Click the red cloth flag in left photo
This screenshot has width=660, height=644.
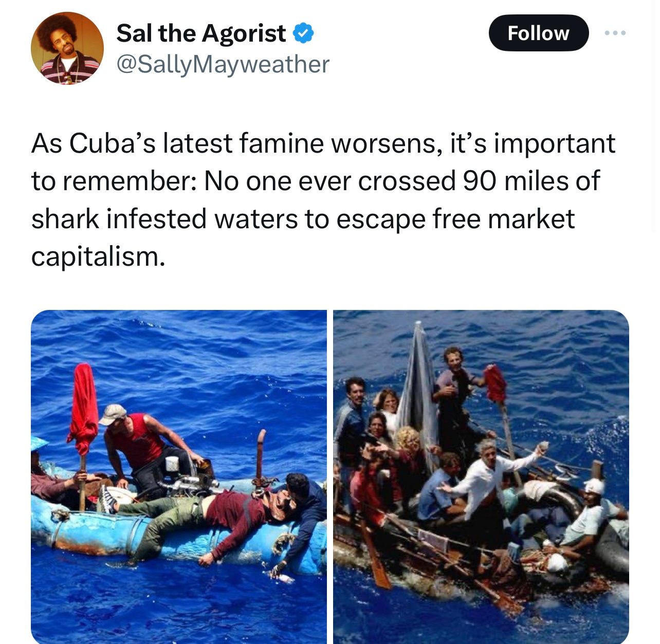tap(83, 409)
